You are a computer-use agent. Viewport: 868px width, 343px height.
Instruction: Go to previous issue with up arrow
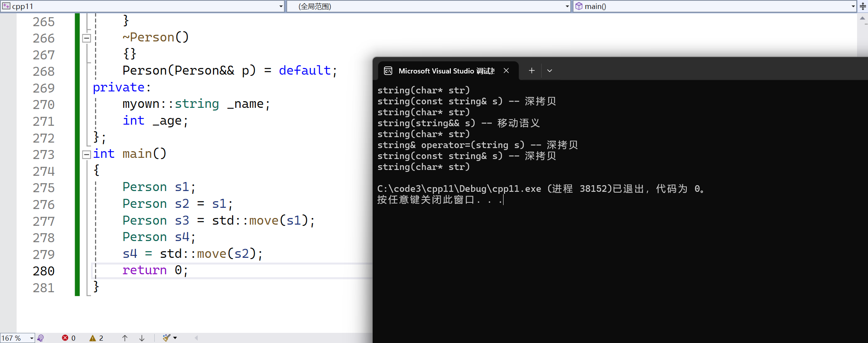coord(125,338)
